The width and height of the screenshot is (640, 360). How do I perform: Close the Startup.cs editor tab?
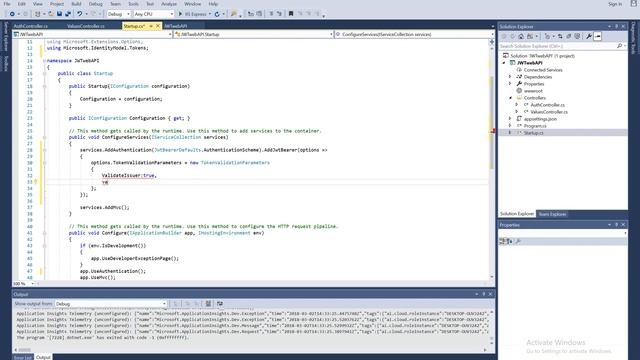tap(158, 26)
